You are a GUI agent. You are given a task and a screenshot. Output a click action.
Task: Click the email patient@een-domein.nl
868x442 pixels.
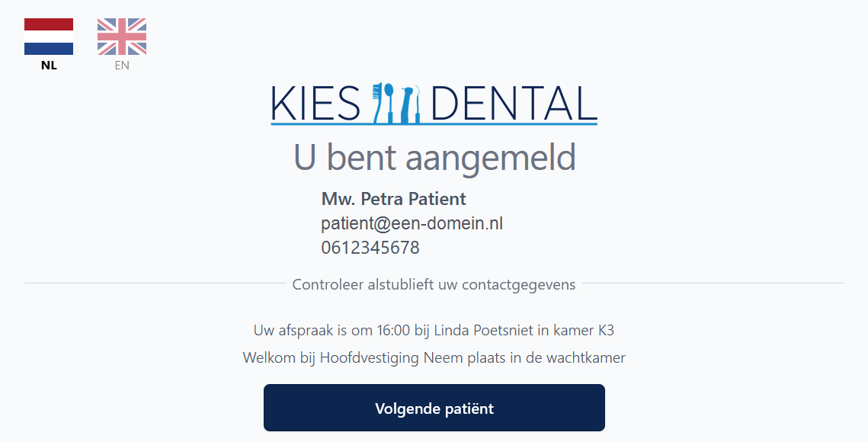[x=412, y=223]
